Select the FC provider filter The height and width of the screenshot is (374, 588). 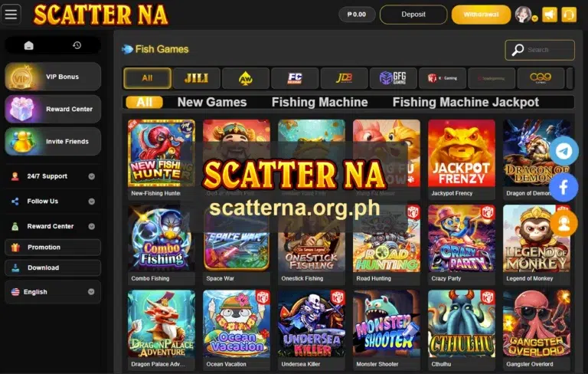pos(295,78)
